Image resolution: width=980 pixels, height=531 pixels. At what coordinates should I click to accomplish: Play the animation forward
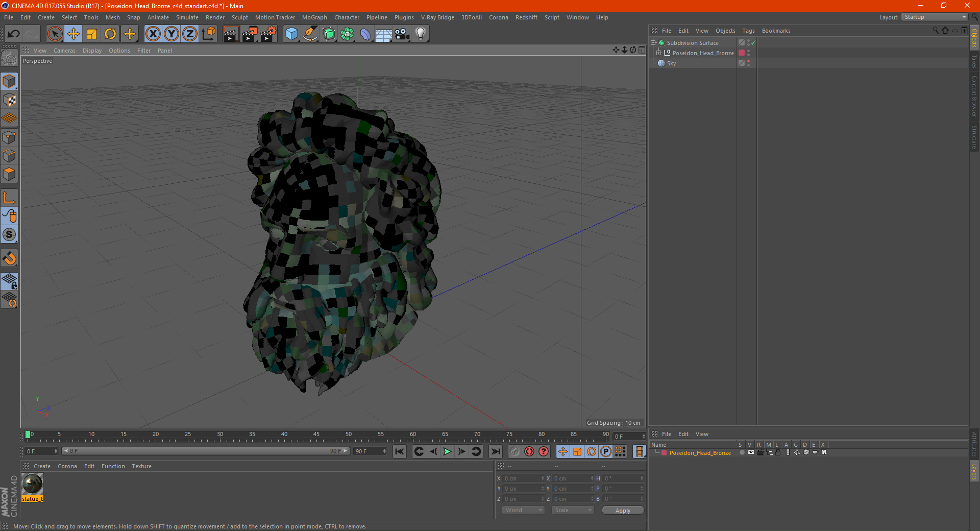447,451
